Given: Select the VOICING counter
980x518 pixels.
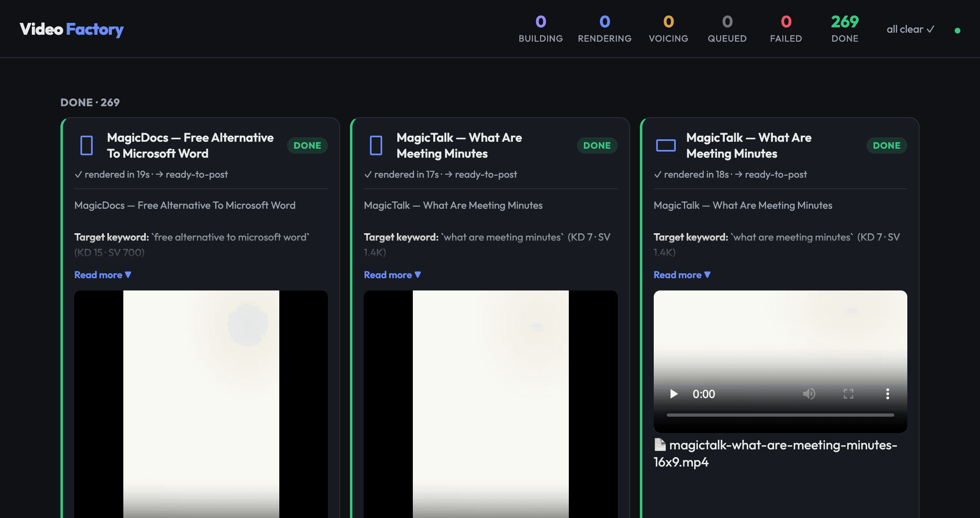Looking at the screenshot, I should 668,29.
